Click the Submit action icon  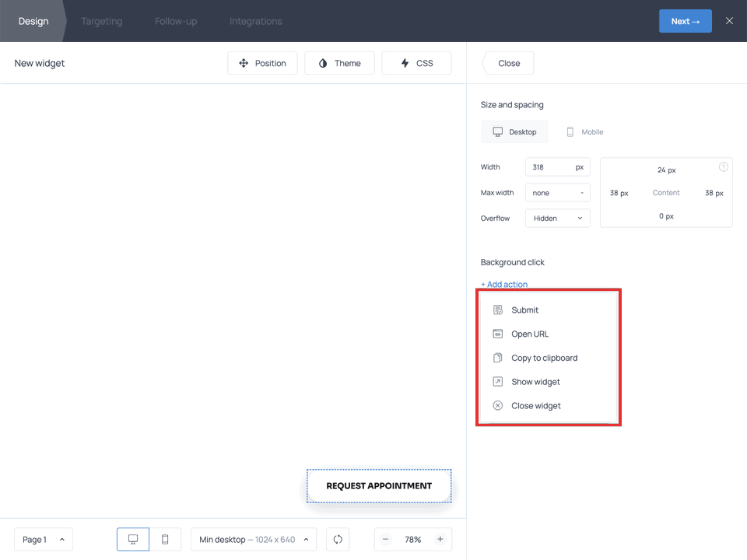click(x=498, y=310)
